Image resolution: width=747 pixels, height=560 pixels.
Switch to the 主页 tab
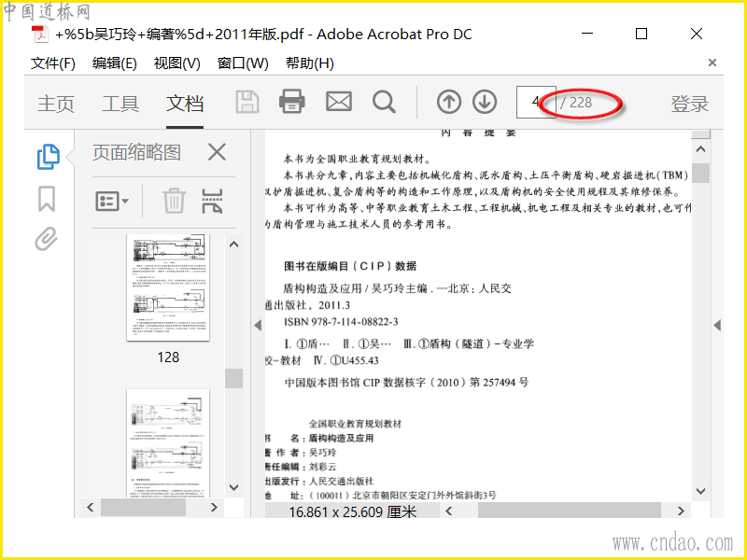point(56,104)
